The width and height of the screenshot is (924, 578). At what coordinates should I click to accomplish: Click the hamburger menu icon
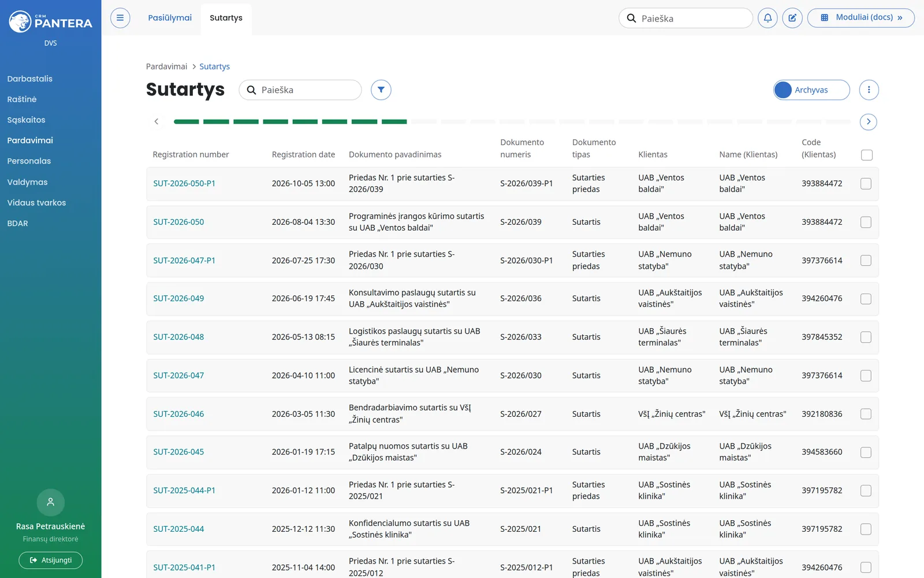(x=120, y=18)
